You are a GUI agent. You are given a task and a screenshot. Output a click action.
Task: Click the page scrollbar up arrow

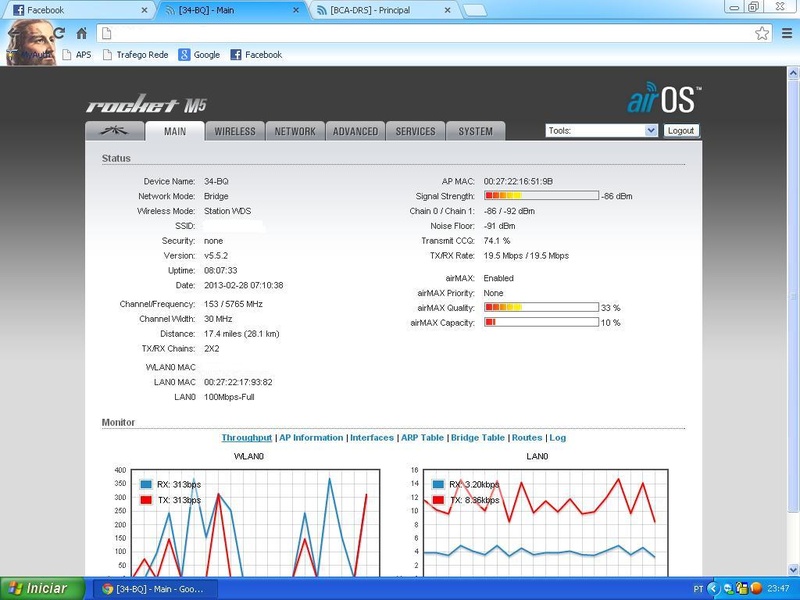[793, 73]
